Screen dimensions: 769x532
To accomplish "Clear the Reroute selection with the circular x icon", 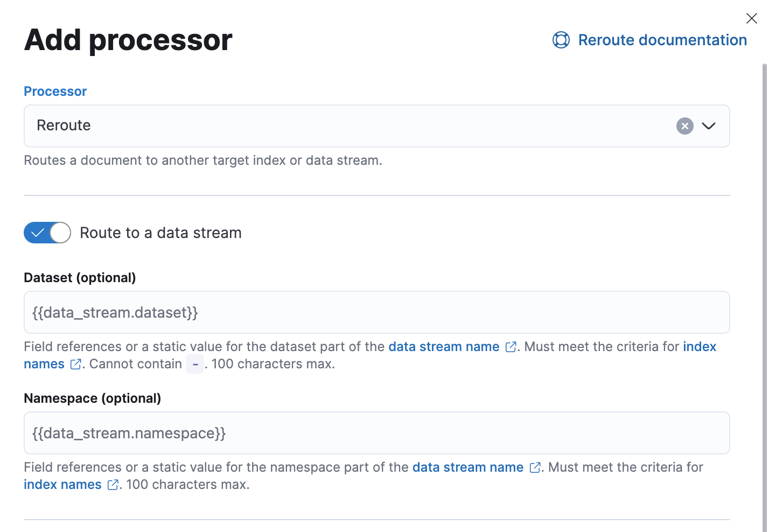I will pos(684,126).
